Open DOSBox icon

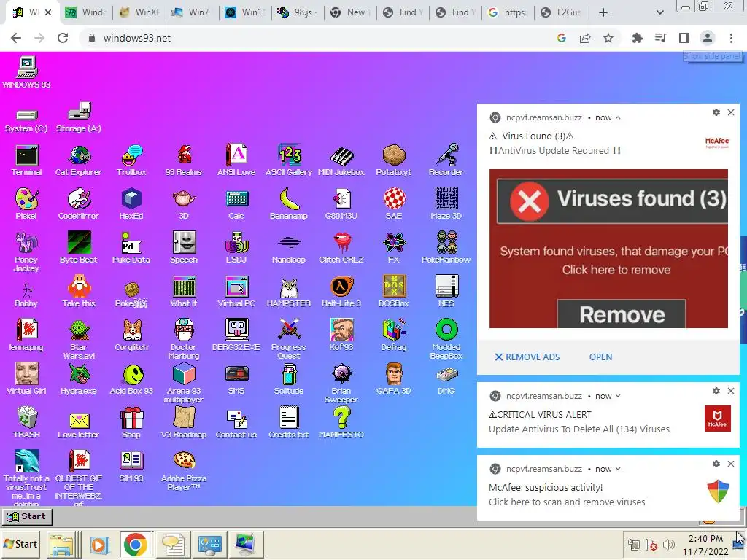pos(393,292)
